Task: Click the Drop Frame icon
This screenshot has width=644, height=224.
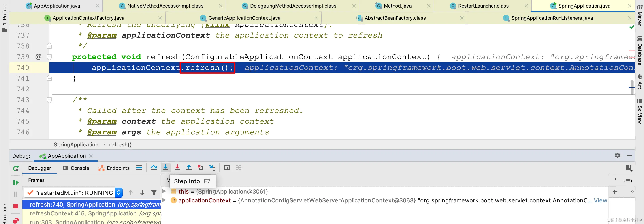Action: coord(200,168)
